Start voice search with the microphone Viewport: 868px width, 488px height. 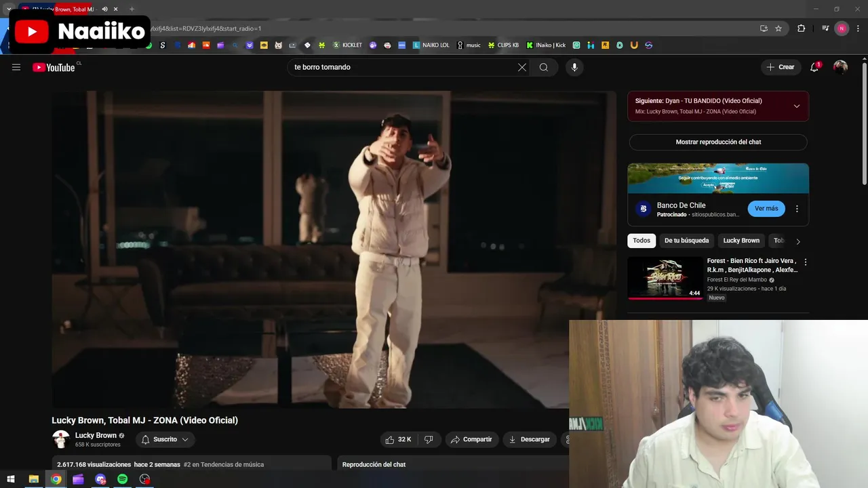tap(574, 67)
